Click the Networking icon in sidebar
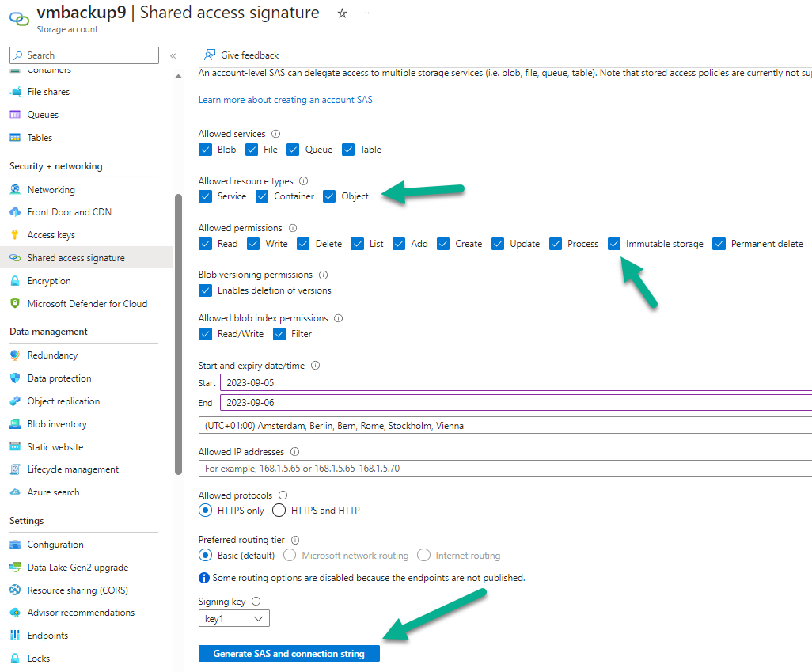Image resolution: width=812 pixels, height=672 pixels. 15,190
